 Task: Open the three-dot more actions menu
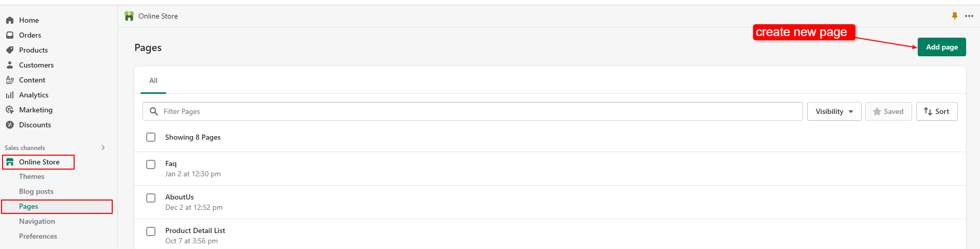pyautogui.click(x=969, y=16)
